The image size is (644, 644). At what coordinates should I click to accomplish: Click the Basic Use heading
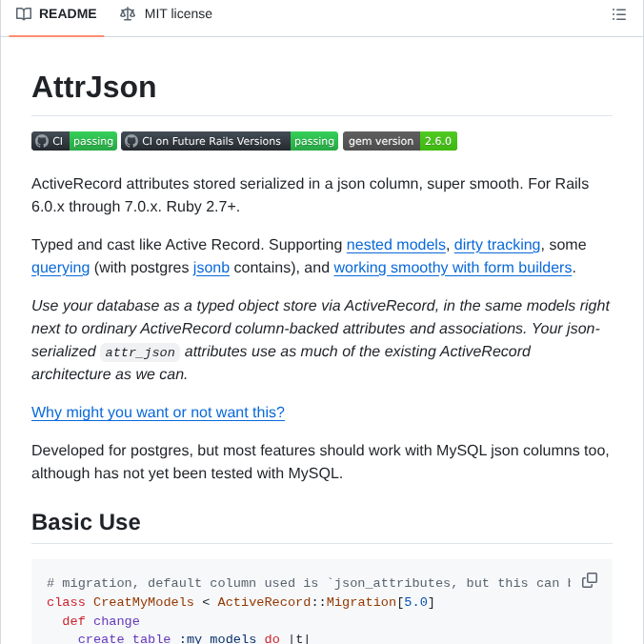[86, 522]
